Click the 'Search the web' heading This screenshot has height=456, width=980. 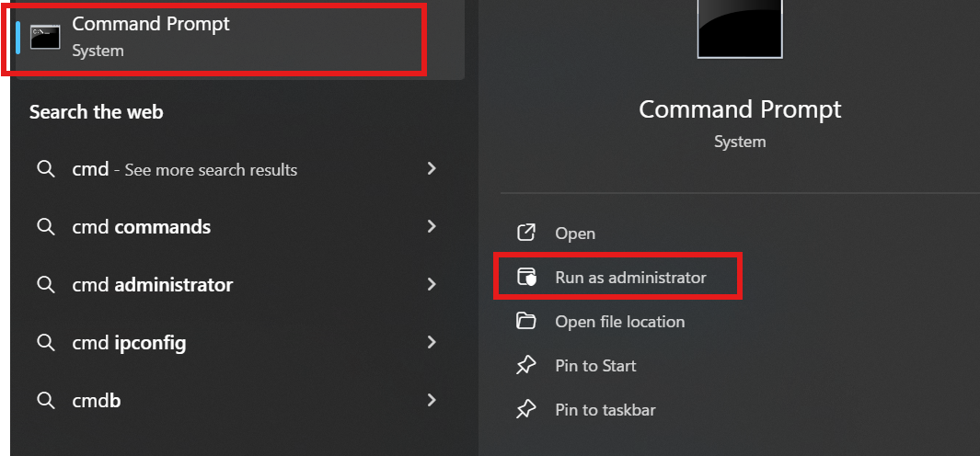coord(97,112)
